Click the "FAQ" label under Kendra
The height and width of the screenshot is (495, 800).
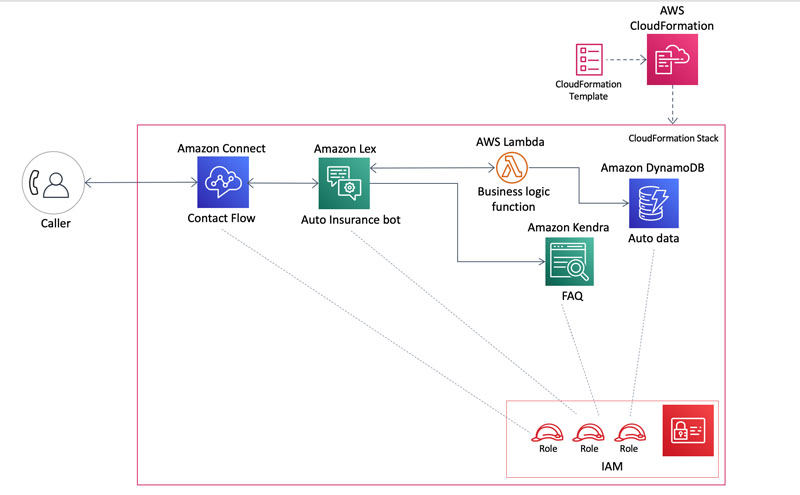(572, 296)
